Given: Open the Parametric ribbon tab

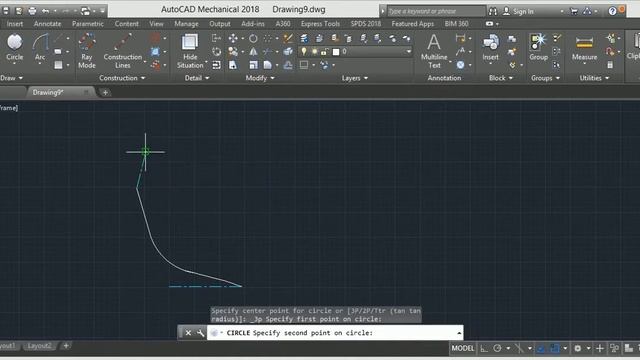Looking at the screenshot, I should (88, 24).
